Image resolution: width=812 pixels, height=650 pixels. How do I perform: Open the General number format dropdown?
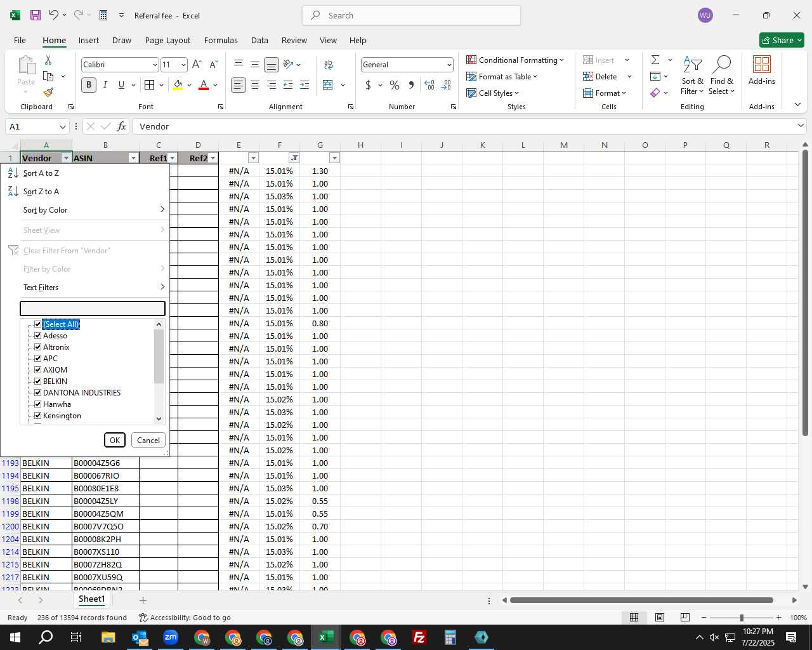click(449, 65)
